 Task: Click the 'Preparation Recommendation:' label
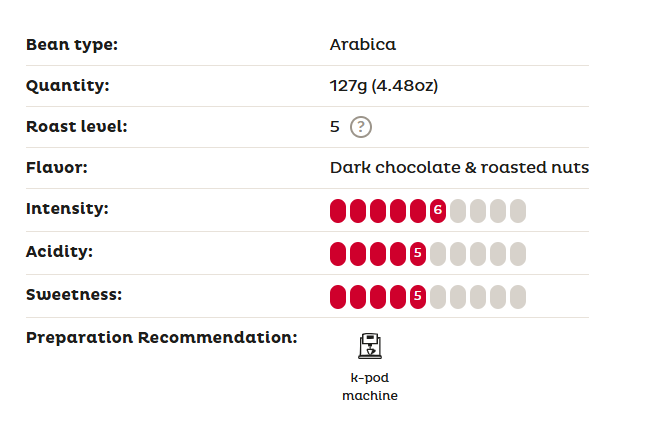(162, 337)
